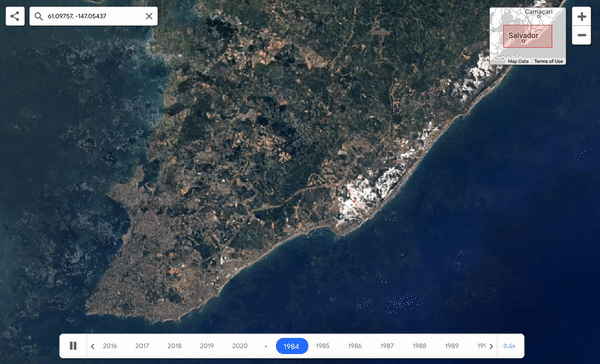This screenshot has height=364, width=600.
Task: Show earlier years with left chevron
Action: click(93, 346)
